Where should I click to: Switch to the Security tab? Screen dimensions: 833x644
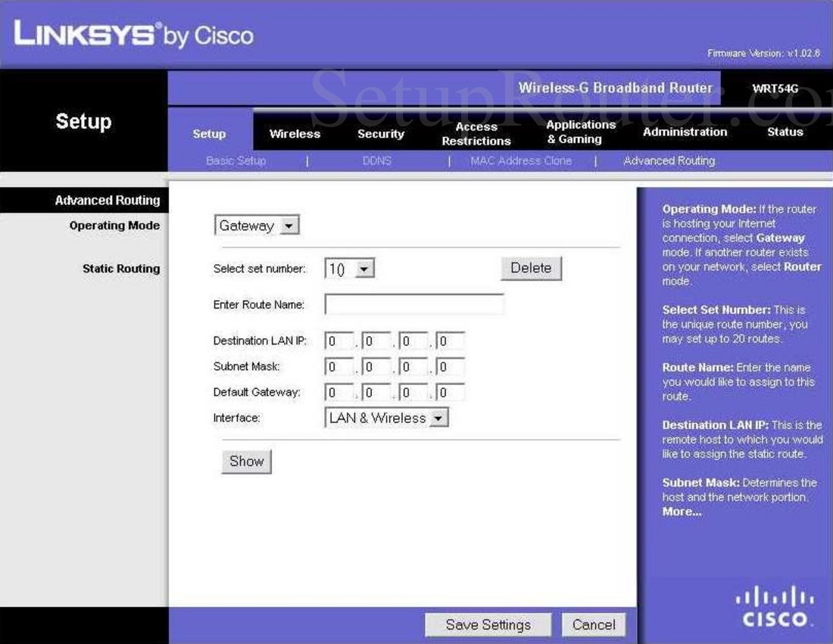tap(381, 132)
